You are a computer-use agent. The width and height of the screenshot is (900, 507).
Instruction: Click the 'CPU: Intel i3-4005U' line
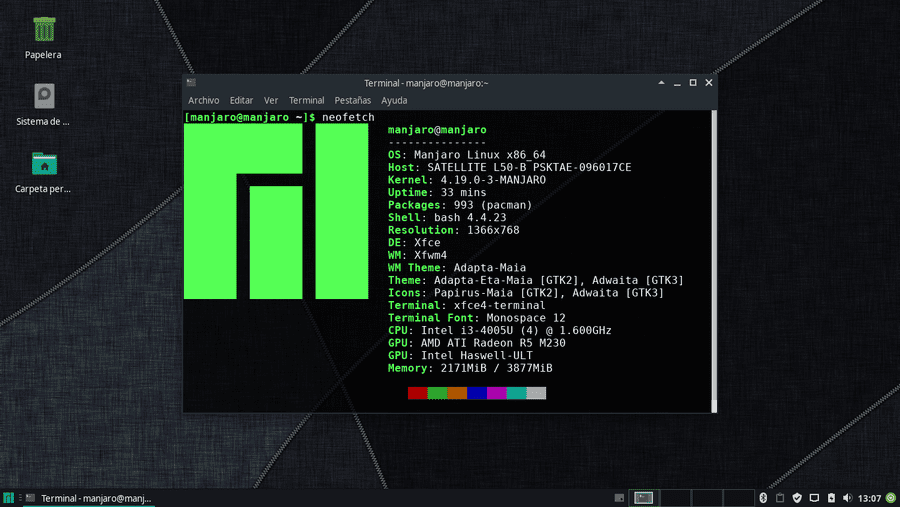tap(499, 330)
